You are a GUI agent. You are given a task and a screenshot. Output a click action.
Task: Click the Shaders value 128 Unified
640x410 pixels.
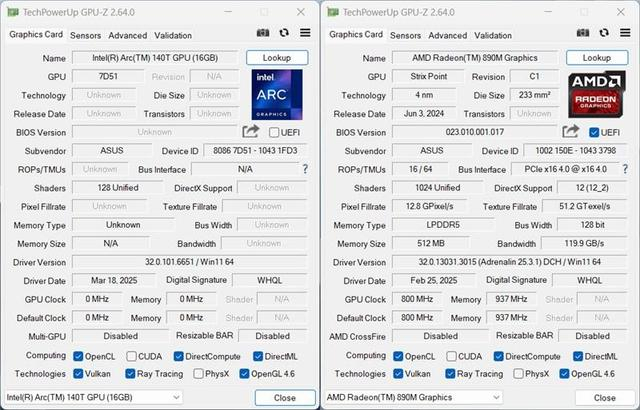tap(118, 187)
